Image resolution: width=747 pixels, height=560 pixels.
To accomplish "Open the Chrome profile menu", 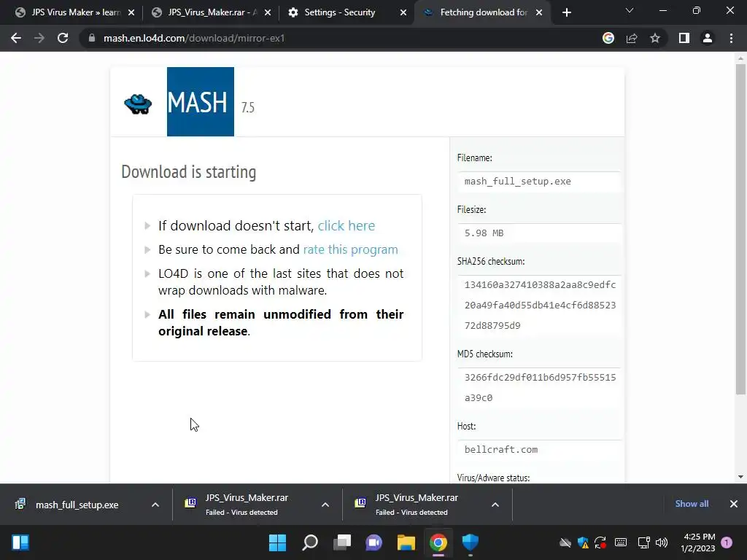I will coord(708,38).
